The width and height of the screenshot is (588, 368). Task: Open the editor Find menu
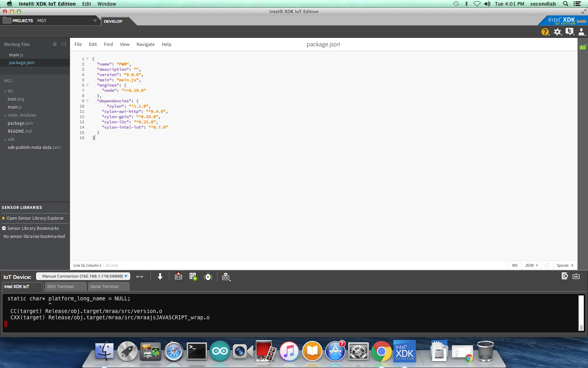108,45
